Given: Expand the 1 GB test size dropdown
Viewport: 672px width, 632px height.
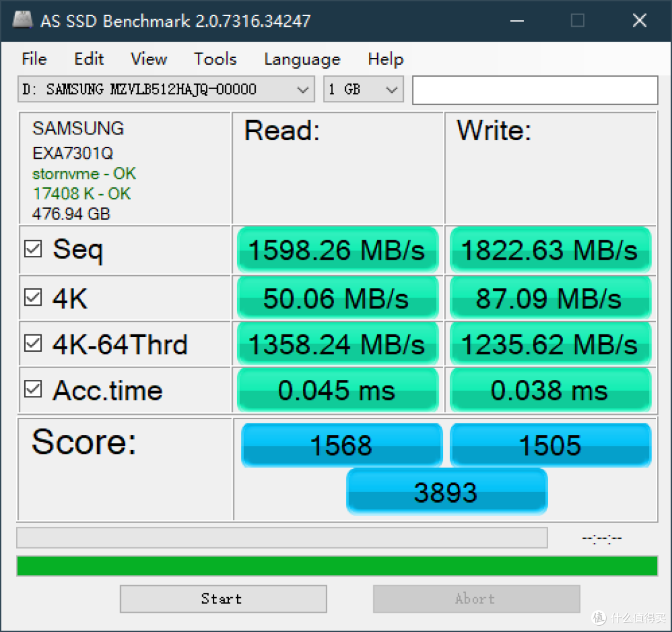Looking at the screenshot, I should [x=363, y=89].
